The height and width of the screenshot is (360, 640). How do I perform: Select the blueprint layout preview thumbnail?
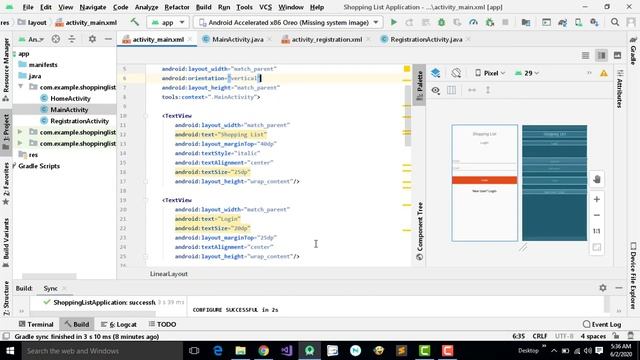click(554, 182)
